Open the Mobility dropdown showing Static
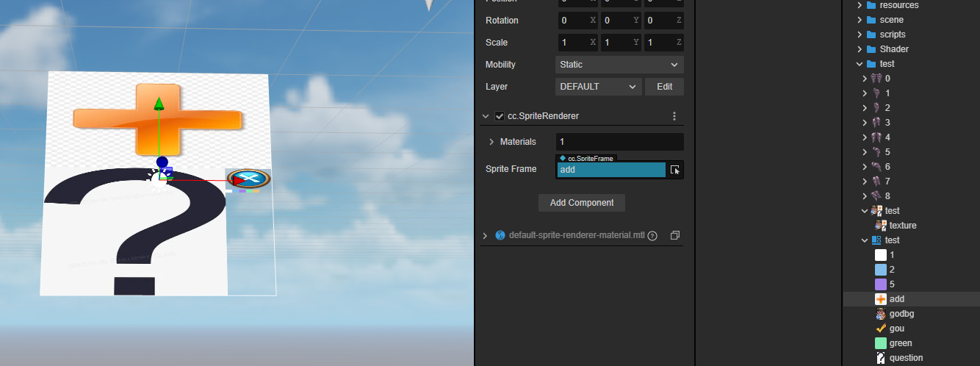 pyautogui.click(x=619, y=65)
